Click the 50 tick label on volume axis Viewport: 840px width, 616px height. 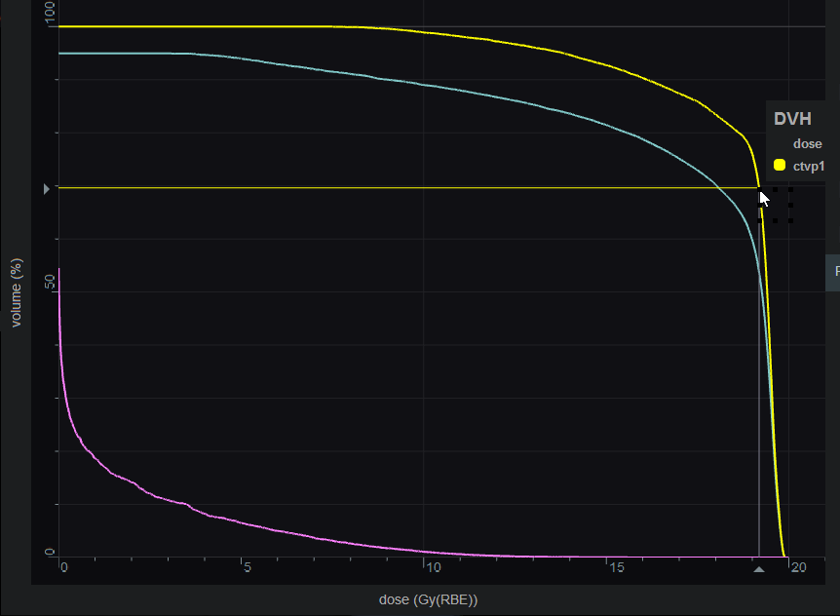click(x=50, y=282)
